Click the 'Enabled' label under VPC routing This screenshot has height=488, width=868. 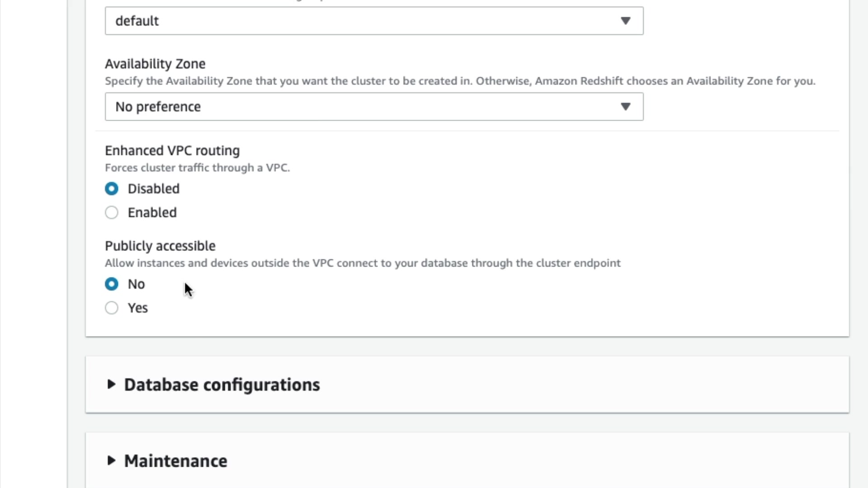(152, 212)
